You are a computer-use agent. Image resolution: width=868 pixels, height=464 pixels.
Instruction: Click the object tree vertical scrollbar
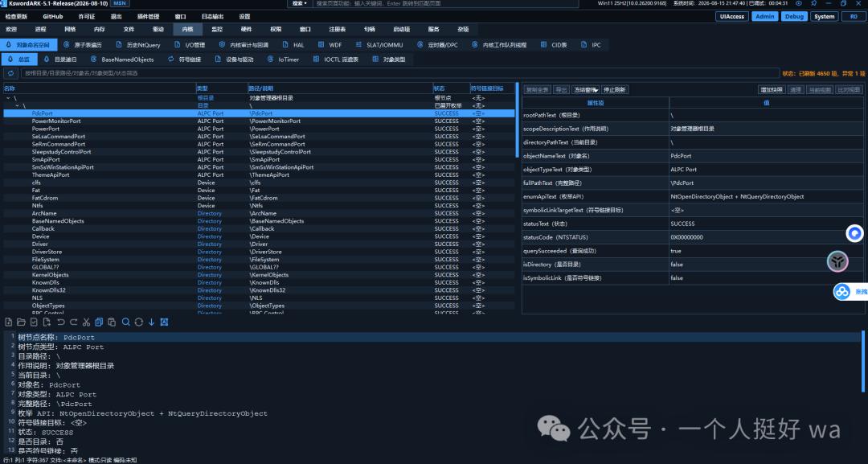point(518,120)
